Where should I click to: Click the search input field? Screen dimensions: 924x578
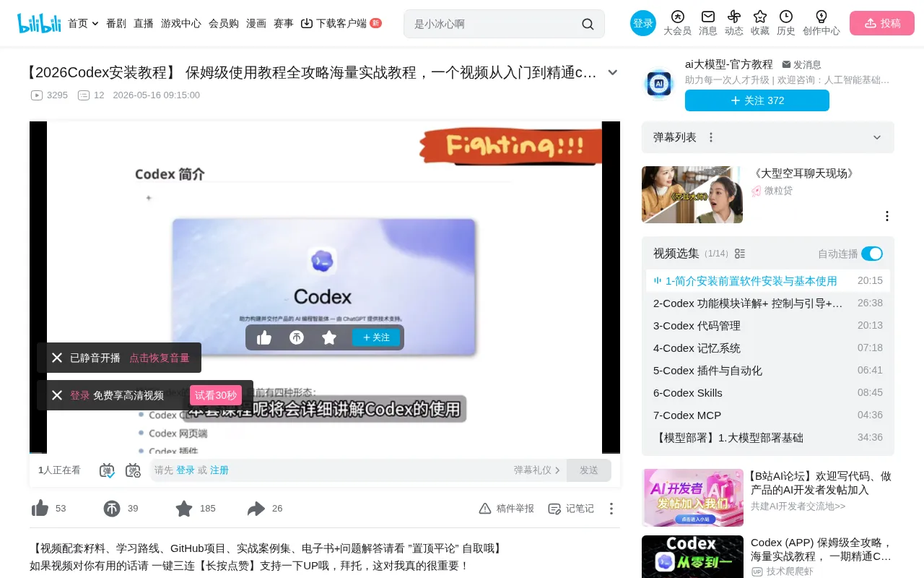click(x=494, y=24)
